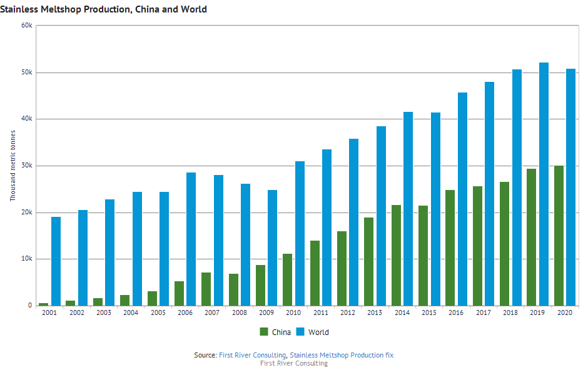Toggle the China series legend label
The width and height of the screenshot is (588, 375).
(x=281, y=332)
